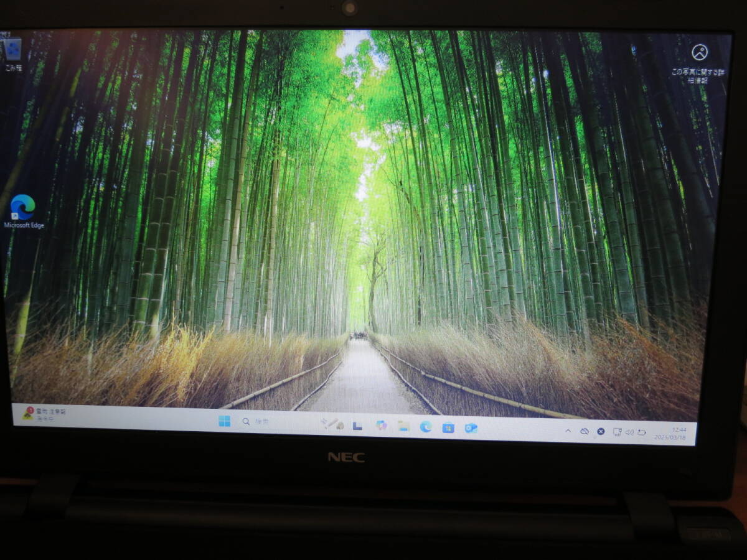Launch Microsoft Edge from the taskbar

426,427
